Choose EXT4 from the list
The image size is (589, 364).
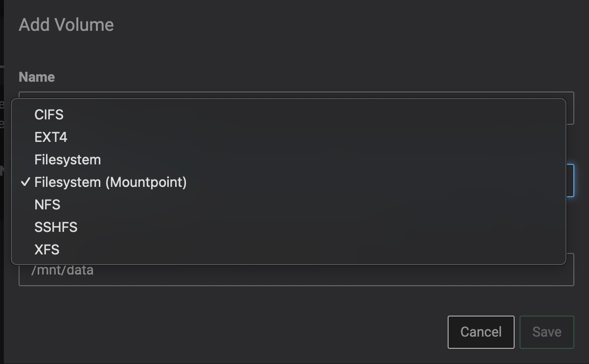tap(51, 137)
